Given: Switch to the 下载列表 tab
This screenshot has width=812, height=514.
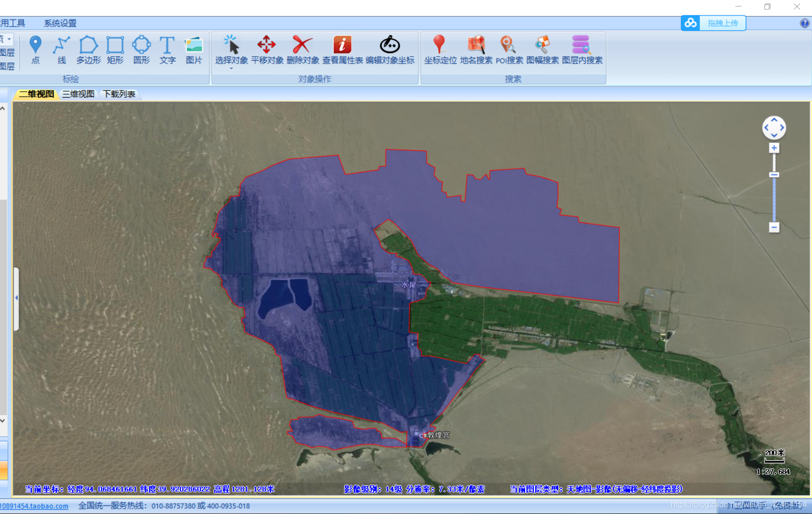Looking at the screenshot, I should [x=119, y=94].
